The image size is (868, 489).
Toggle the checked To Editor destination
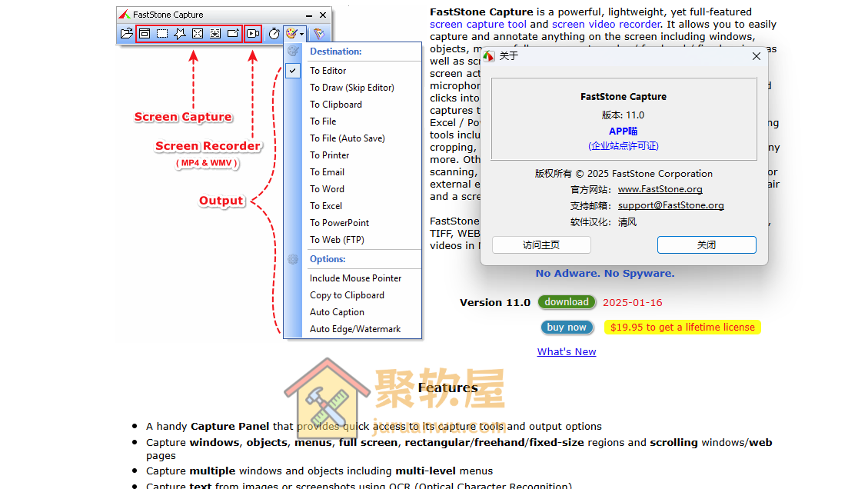pos(328,71)
